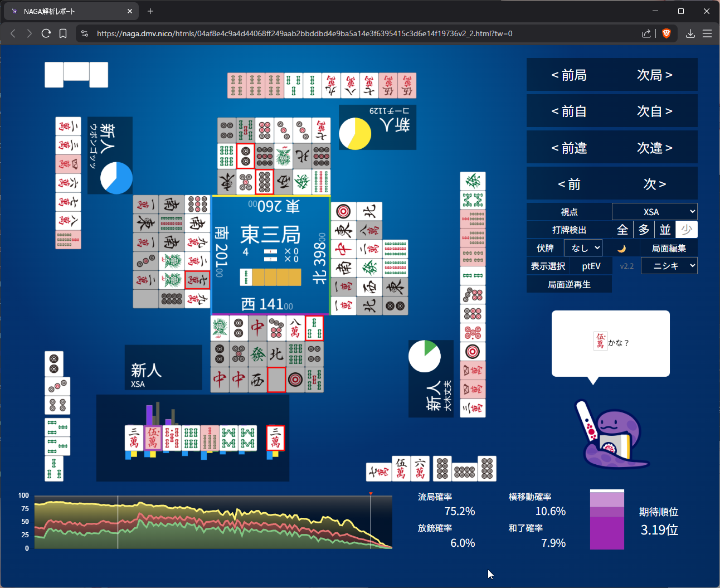Open the 視点 XSA viewpoint dropdown
This screenshot has height=588, width=720.
tap(654, 212)
